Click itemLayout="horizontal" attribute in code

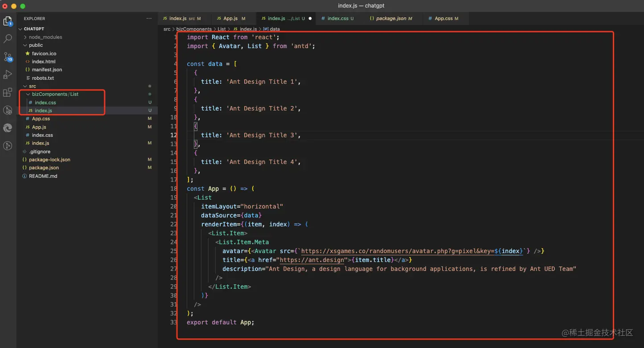[x=242, y=206]
